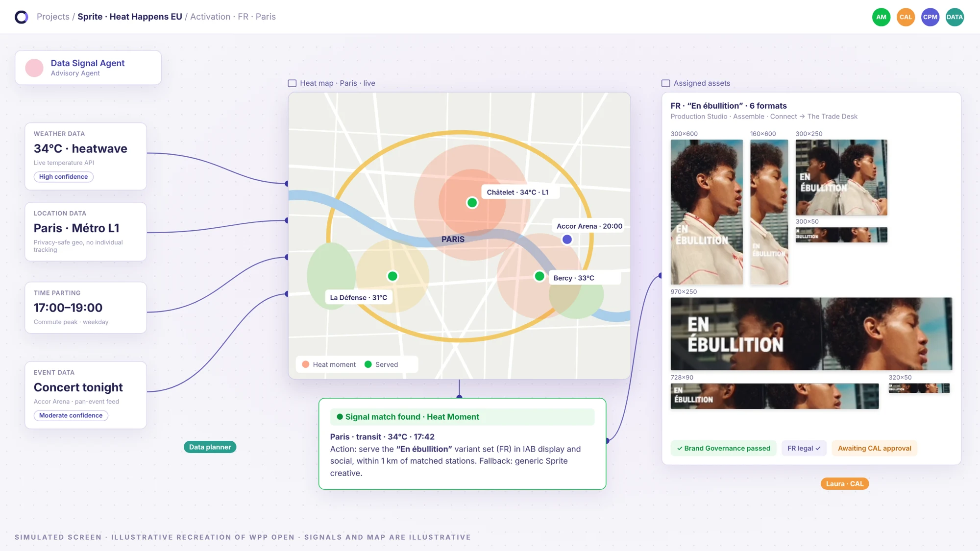Click the Awaiting CAL approval badge
The height and width of the screenshot is (551, 980).
tap(874, 448)
